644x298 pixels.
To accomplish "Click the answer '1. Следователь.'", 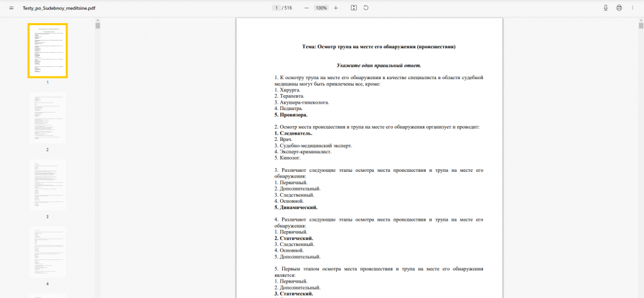I will 293,133.
